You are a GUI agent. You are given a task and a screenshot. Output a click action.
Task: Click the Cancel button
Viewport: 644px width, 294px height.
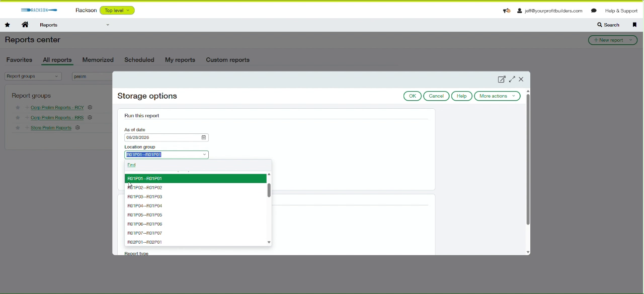coord(436,96)
